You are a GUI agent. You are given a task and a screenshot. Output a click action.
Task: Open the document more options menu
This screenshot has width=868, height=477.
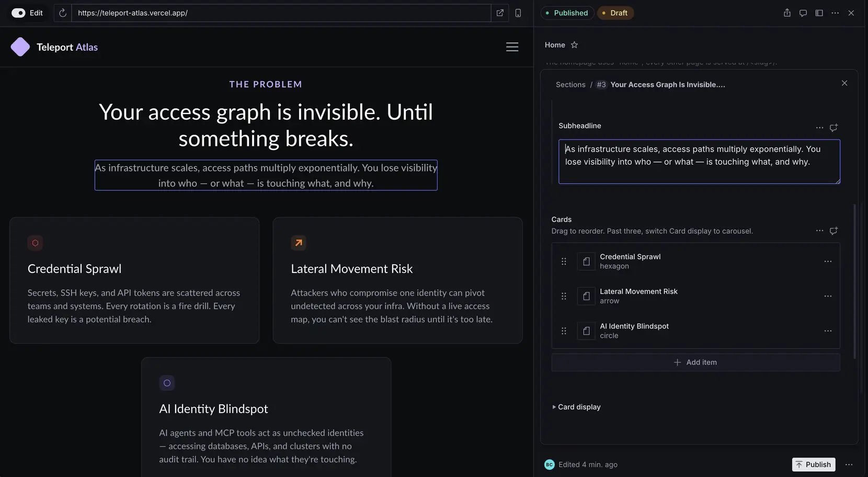click(835, 13)
